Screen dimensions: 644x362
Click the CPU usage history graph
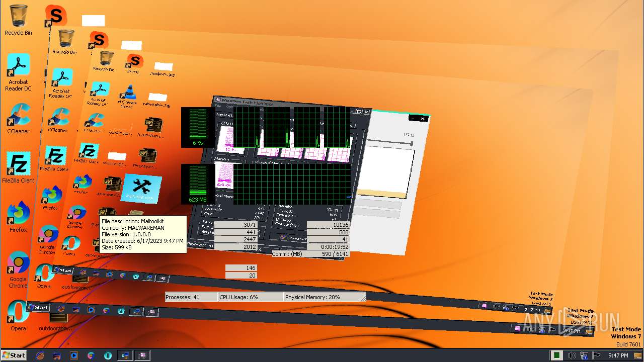click(292, 127)
